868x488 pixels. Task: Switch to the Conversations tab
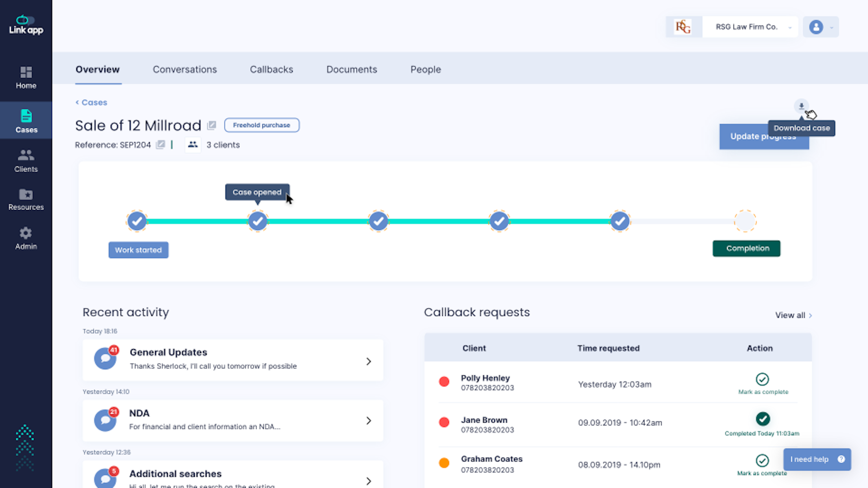[185, 69]
